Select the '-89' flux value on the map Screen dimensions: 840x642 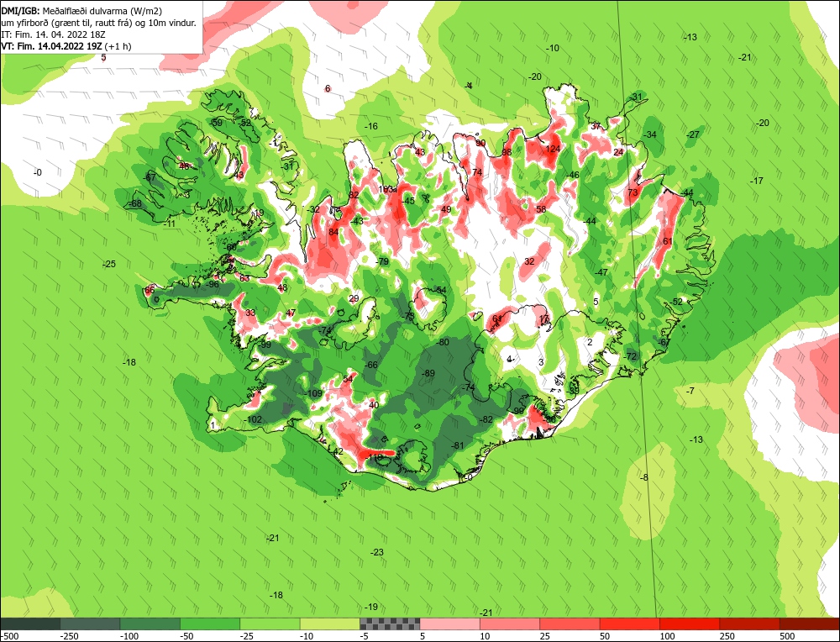click(428, 373)
